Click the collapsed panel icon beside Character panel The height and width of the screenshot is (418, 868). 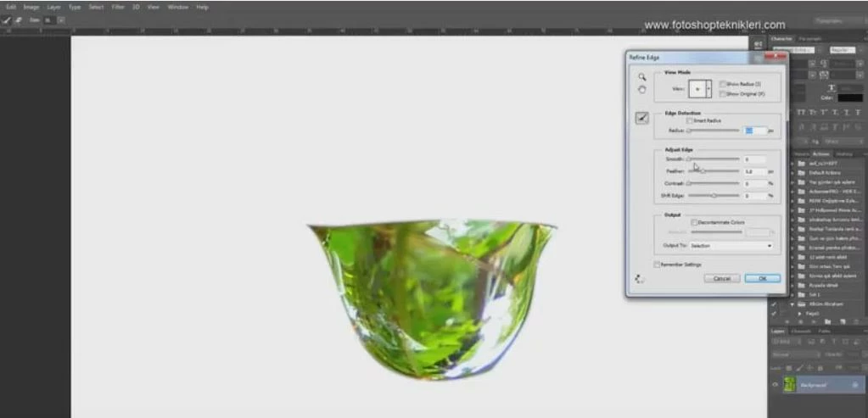[x=759, y=44]
